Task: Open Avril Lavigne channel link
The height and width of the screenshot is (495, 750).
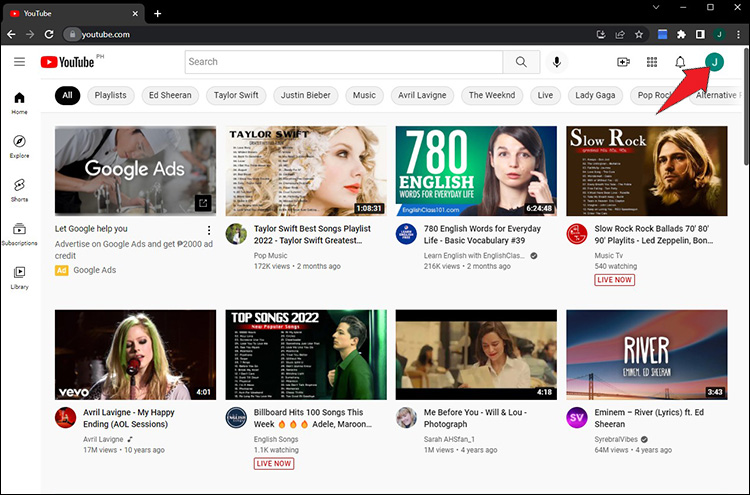Action: coord(103,438)
